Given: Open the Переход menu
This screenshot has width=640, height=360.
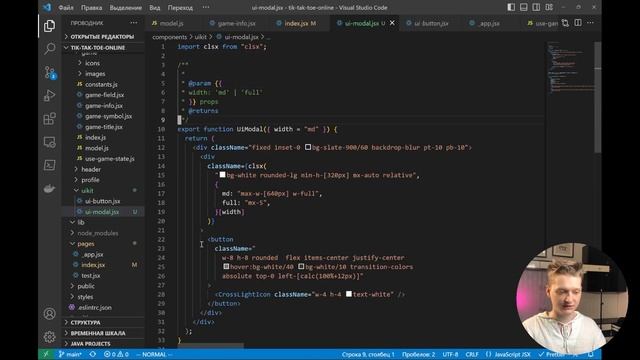Looking at the screenshot, I should pyautogui.click(x=180, y=7).
